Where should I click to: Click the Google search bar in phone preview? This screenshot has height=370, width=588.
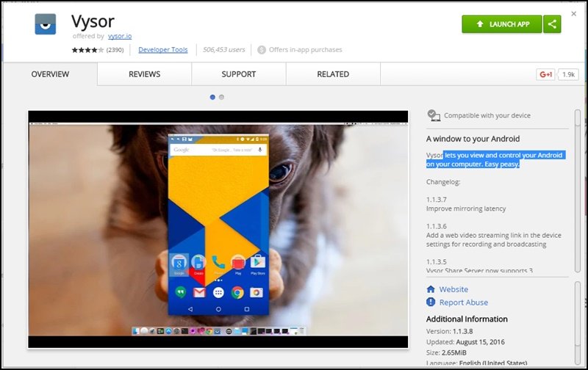pos(218,150)
